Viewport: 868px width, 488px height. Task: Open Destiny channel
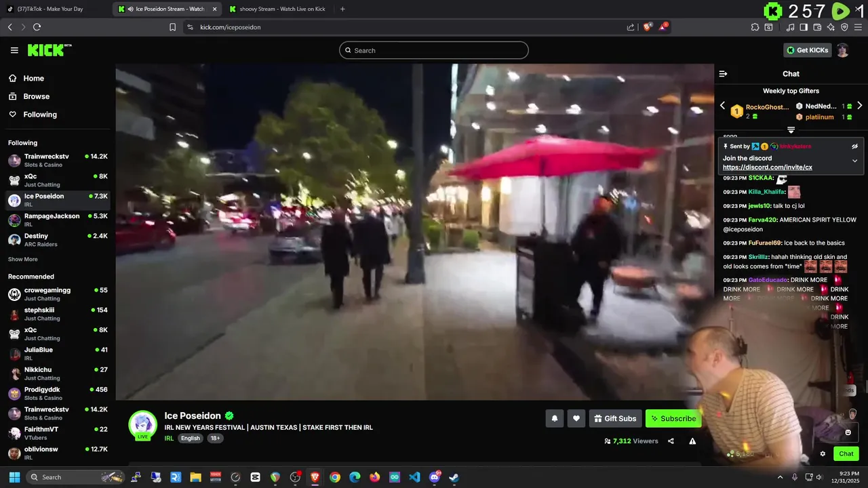click(x=58, y=240)
